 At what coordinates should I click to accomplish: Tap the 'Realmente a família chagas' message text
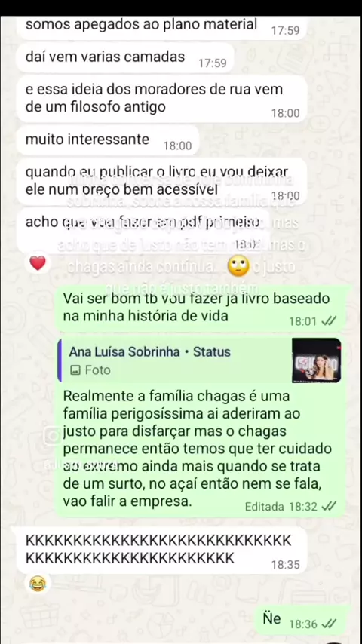198,449
